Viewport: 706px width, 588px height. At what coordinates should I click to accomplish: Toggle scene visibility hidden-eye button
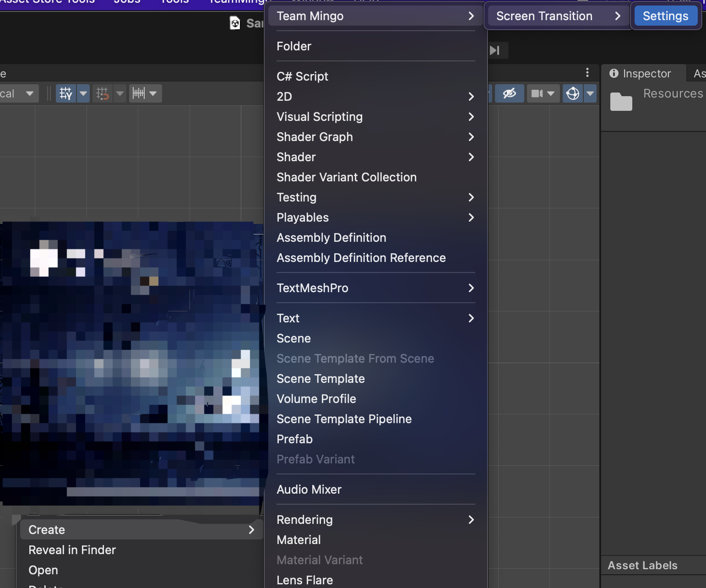tap(509, 93)
